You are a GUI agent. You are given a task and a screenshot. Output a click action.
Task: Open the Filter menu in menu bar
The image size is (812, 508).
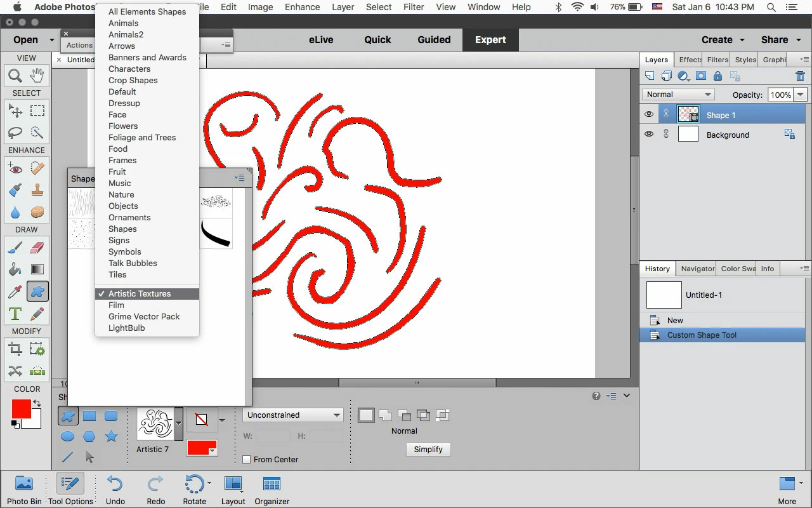pos(414,7)
